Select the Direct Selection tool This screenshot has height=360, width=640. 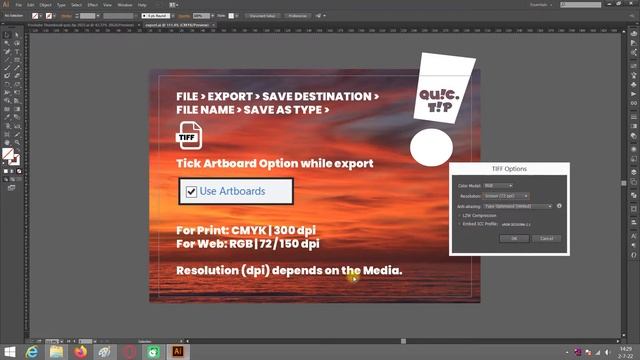17,35
